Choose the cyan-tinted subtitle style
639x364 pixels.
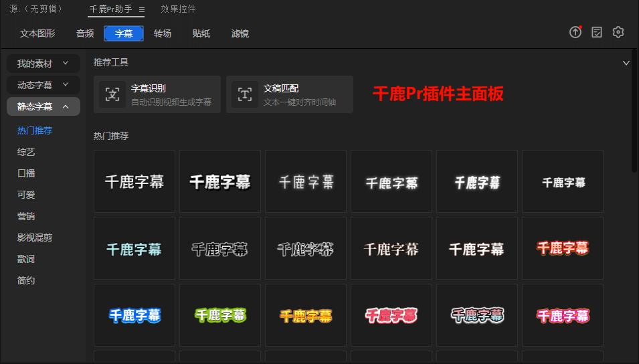(134, 248)
